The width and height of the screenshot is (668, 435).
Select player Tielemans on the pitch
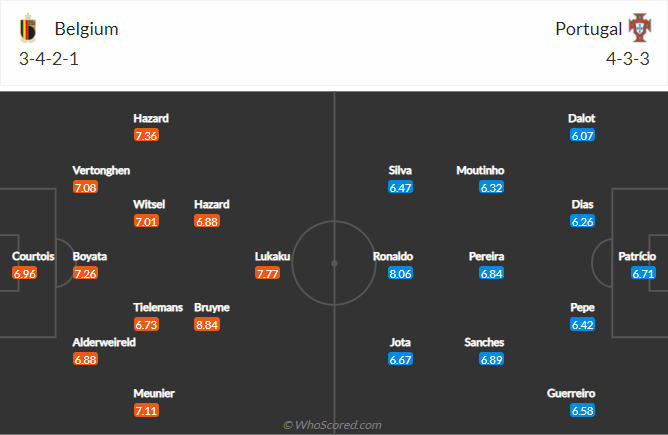[x=159, y=307]
